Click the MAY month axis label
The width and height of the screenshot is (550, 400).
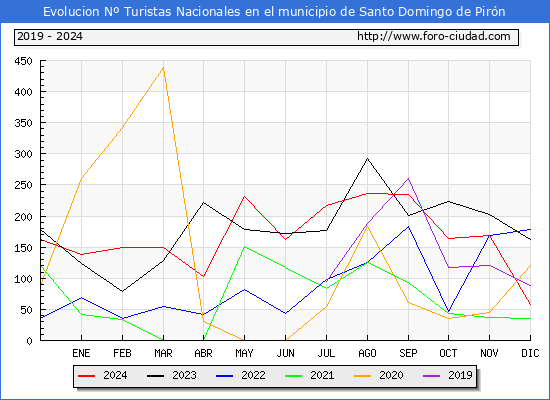click(244, 353)
